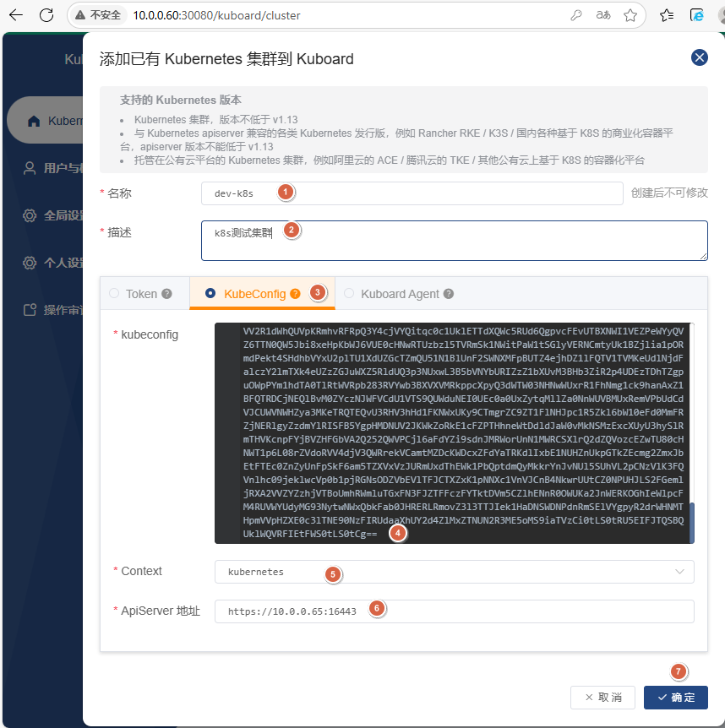This screenshot has height=728, width=725.
Task: Show help for Kuboard Agent option
Action: [448, 294]
